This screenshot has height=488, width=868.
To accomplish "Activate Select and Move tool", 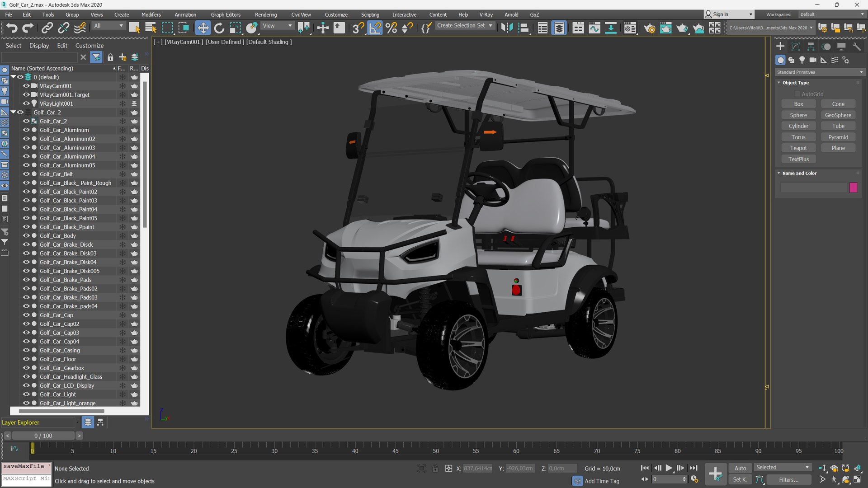I will pyautogui.click(x=203, y=28).
